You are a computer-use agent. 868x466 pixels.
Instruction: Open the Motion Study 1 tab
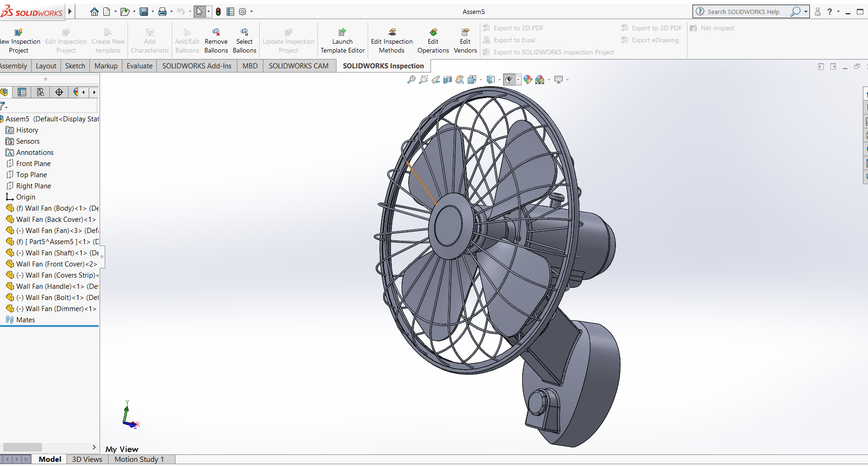click(139, 459)
